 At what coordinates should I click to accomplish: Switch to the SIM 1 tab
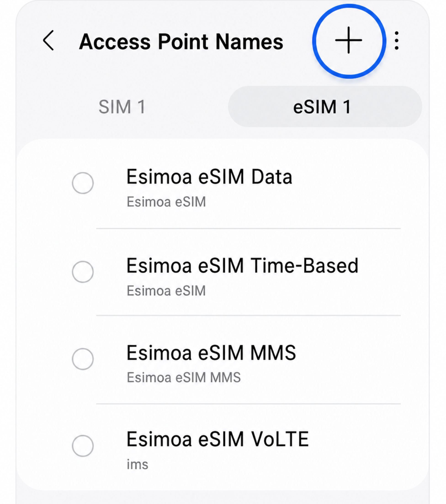[x=122, y=107]
